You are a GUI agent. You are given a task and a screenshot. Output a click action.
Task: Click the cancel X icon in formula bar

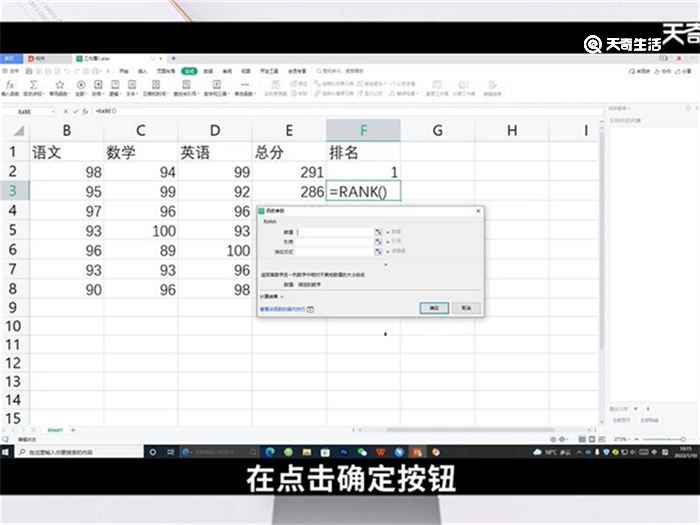(x=66, y=111)
